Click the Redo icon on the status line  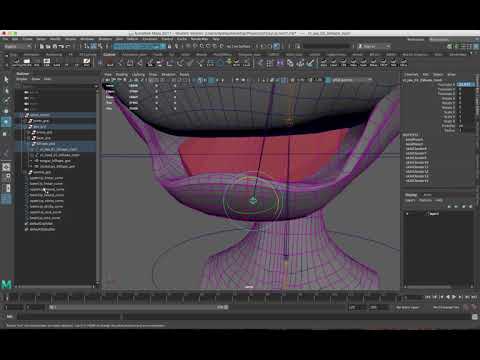68,46
